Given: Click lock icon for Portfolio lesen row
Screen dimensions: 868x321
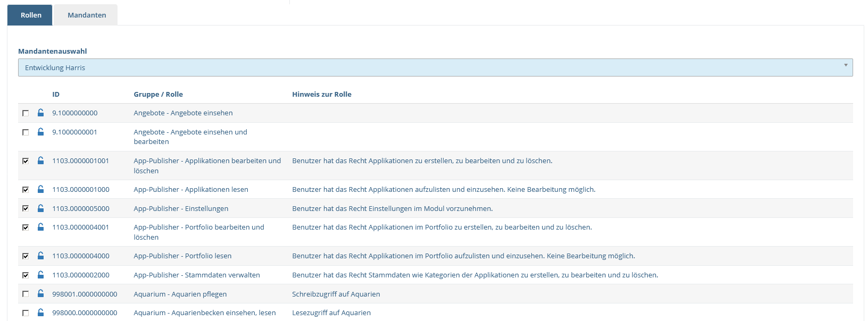Looking at the screenshot, I should pos(40,256).
